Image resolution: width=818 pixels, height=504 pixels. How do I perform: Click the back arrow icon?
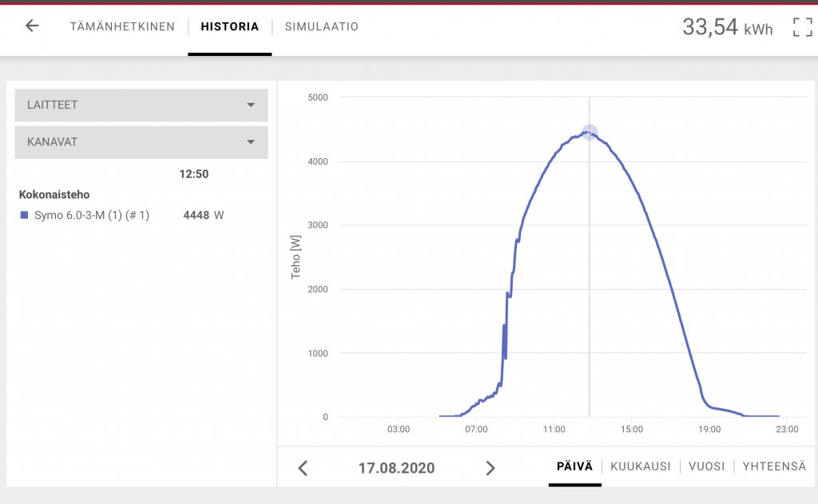point(32,26)
